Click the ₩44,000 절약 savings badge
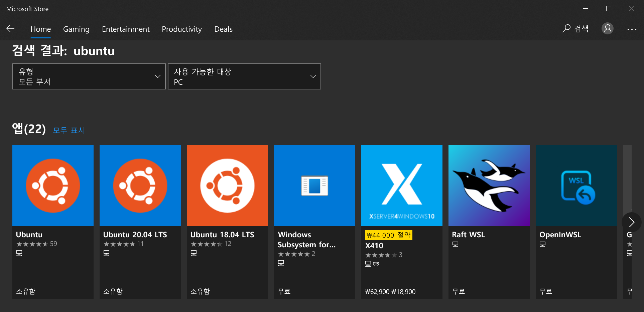This screenshot has height=312, width=644. (x=389, y=235)
